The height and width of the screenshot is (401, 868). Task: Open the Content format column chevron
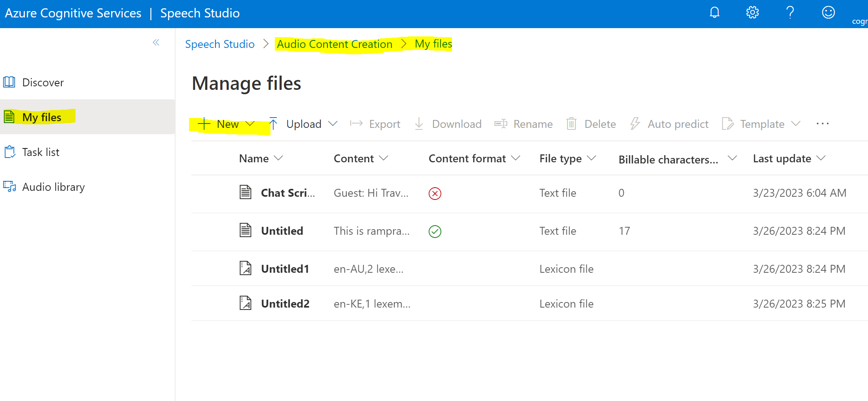pos(516,158)
